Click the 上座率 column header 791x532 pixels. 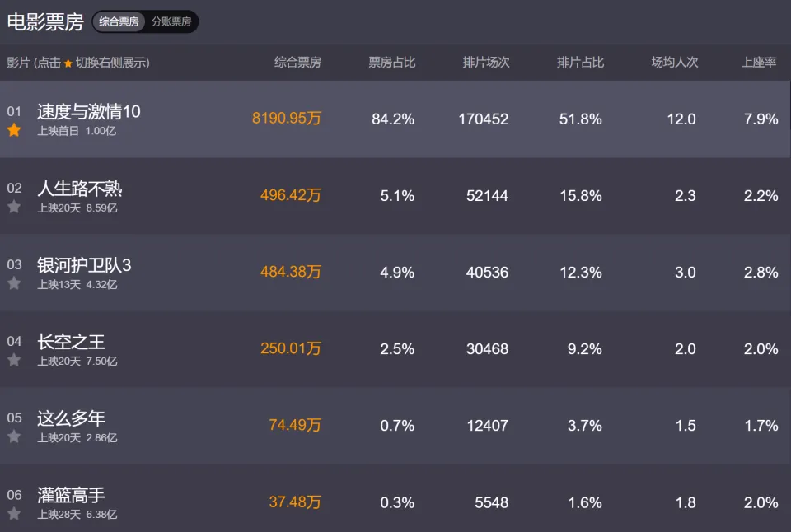(759, 63)
